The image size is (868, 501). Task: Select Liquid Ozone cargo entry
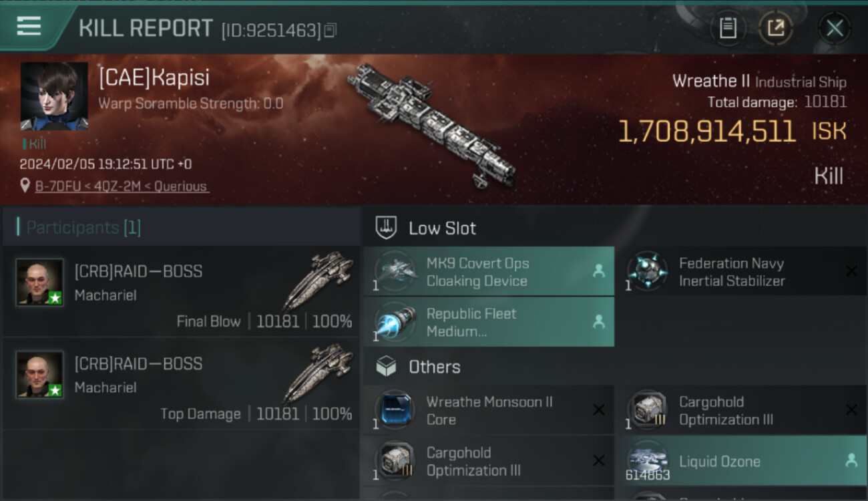pyautogui.click(x=741, y=461)
